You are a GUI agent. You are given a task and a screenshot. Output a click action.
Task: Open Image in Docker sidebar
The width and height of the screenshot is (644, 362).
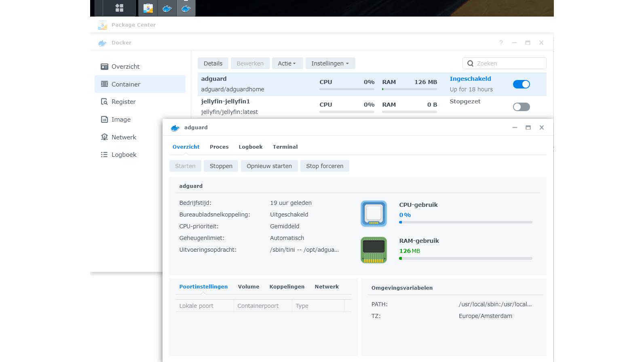pos(140,120)
